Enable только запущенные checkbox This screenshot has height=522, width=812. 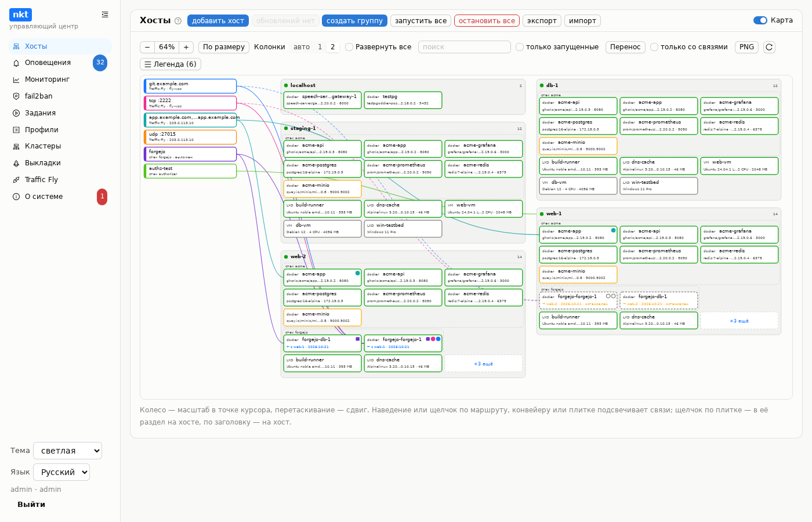point(520,47)
